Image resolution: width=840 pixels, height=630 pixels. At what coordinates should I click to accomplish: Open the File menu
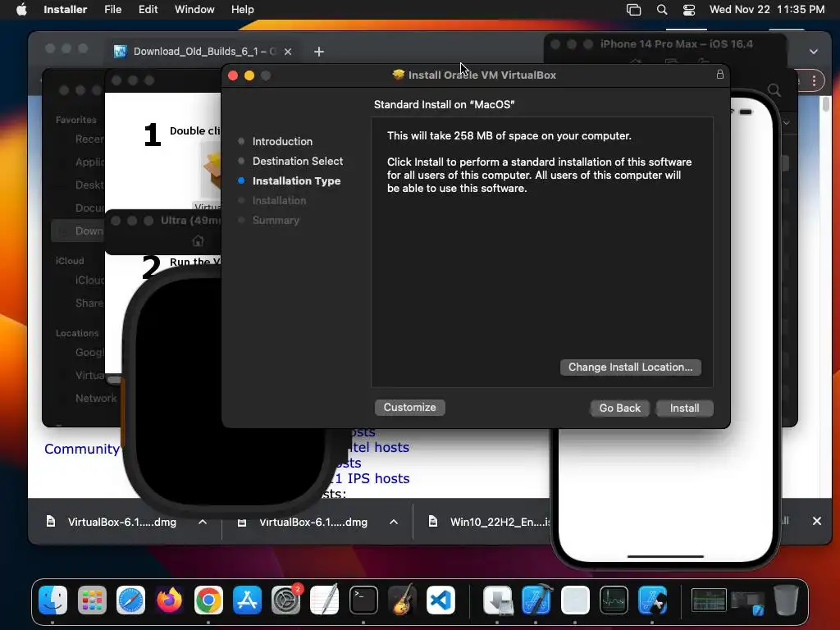(x=112, y=10)
